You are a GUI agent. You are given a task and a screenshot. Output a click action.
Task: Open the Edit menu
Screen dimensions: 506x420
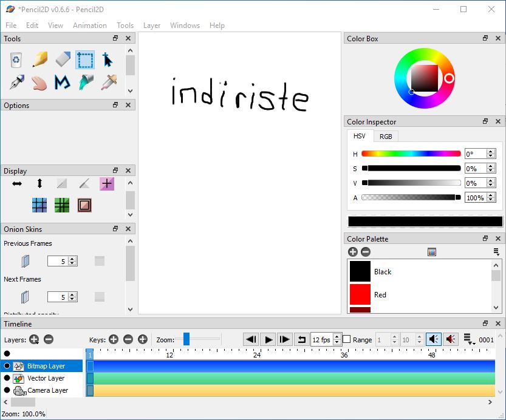coord(32,25)
